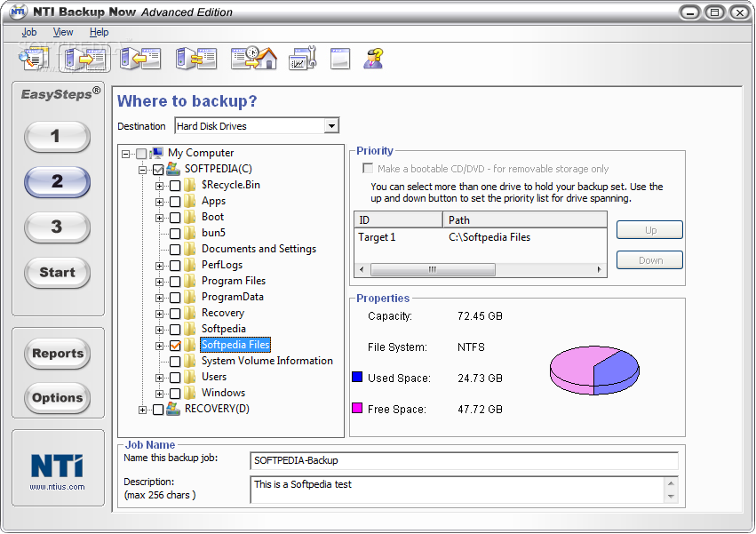Expand the $Recycle.Bin folder node
756x534 pixels.
click(159, 186)
